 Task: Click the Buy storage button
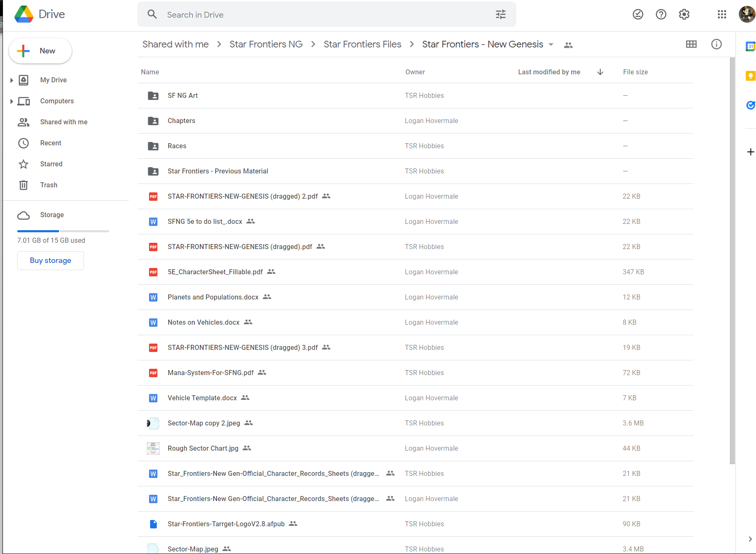[x=50, y=260]
